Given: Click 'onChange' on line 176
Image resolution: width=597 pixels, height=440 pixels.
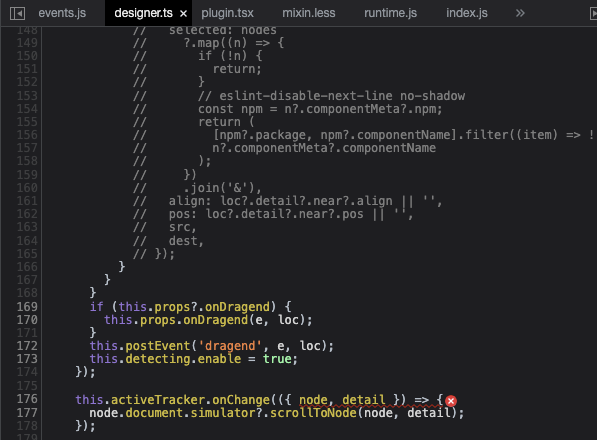Looking at the screenshot, I should click(241, 400).
